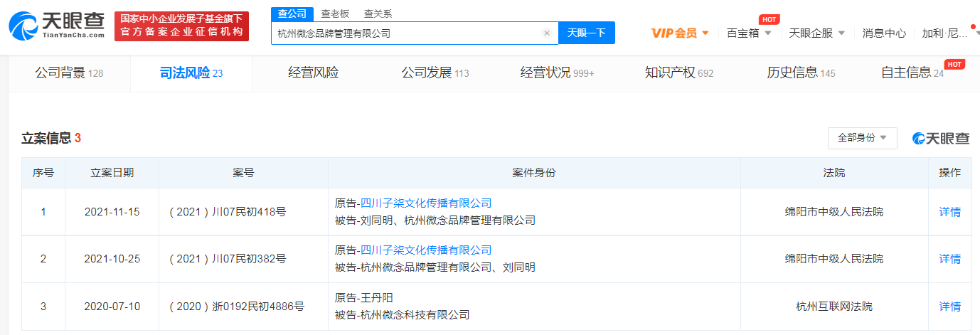This screenshot has height=335, width=980.
Task: Click defendant text 被告-杭州微念品牌管理有限公司、刘同明
Action: pyautogui.click(x=435, y=267)
